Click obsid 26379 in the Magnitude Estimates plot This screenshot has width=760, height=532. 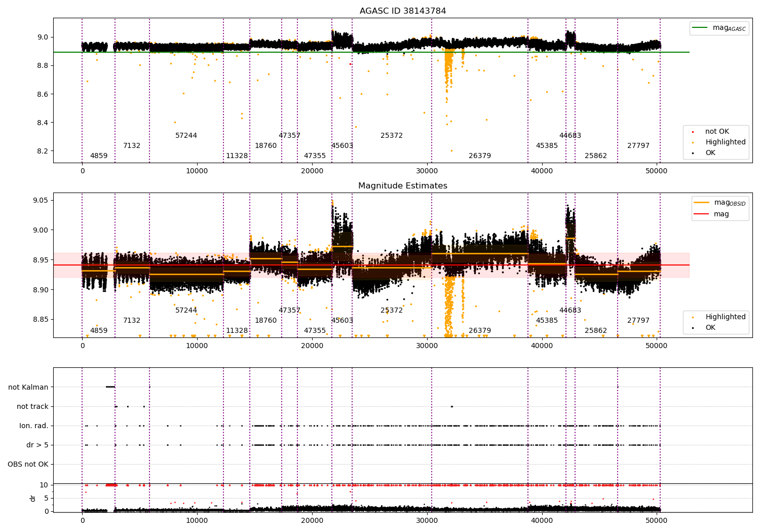(480, 331)
